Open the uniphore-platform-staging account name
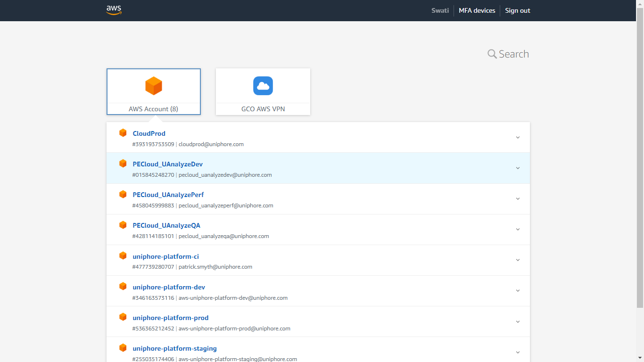 [x=175, y=348]
